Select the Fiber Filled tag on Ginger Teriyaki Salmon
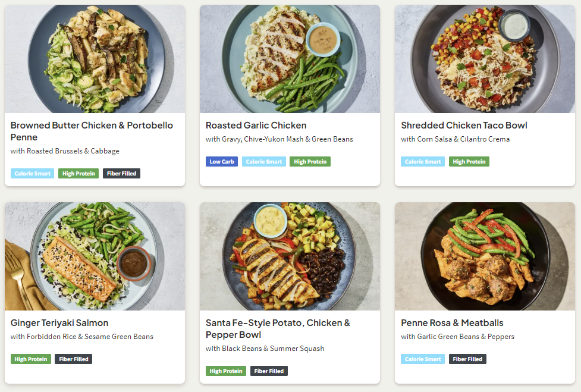Screen dimensions: 581x392 [x=73, y=359]
